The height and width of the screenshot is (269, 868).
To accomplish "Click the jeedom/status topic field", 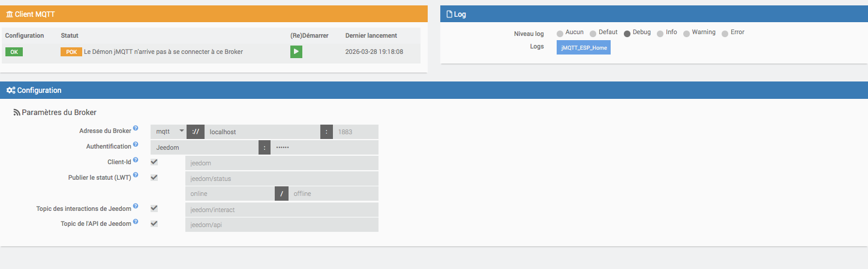I will (x=282, y=179).
